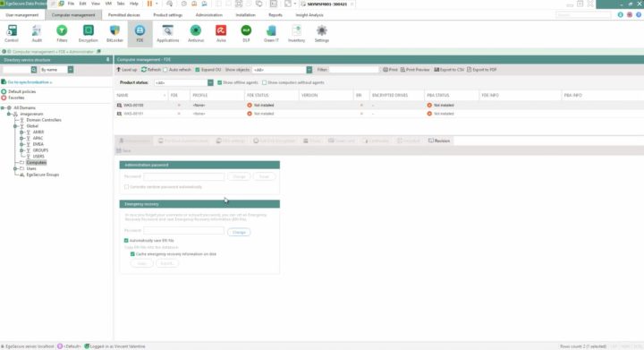Open the Avira module
644x350 pixels.
(x=221, y=34)
